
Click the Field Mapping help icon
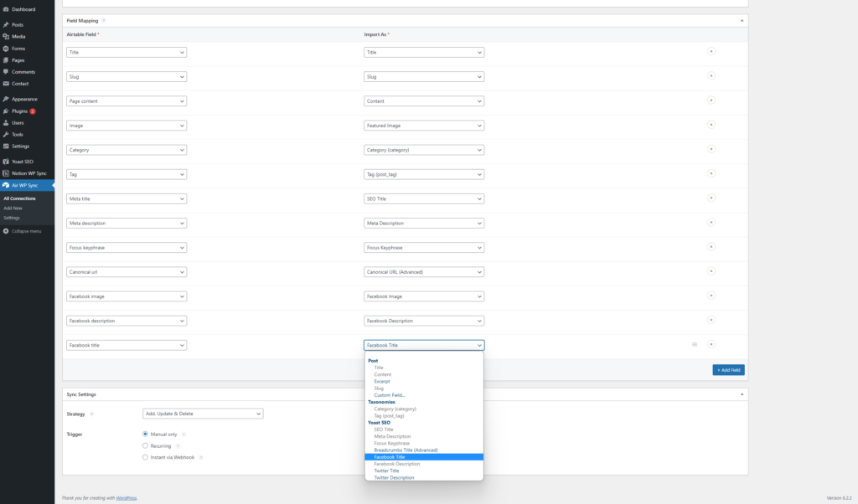tap(103, 21)
